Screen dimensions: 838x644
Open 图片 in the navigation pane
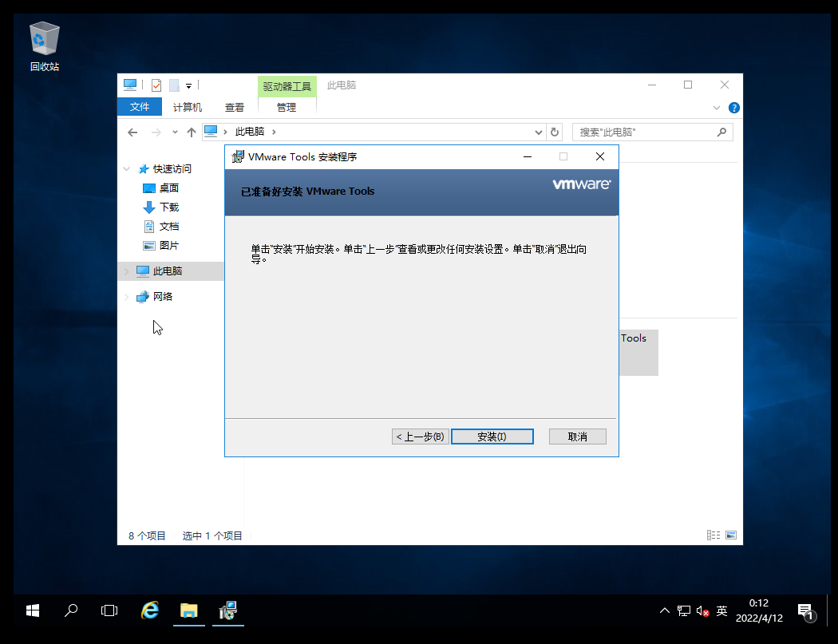pos(168,246)
